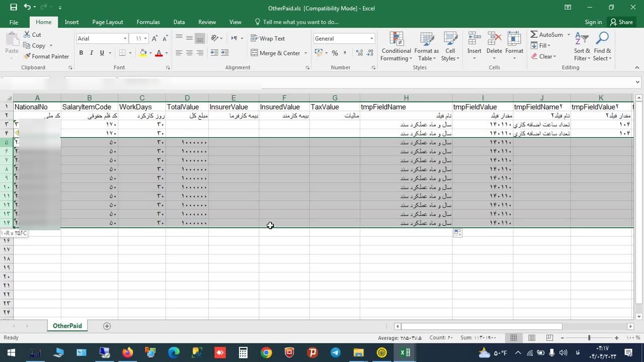
Task: Apply Percent Style number format
Action: [335, 53]
